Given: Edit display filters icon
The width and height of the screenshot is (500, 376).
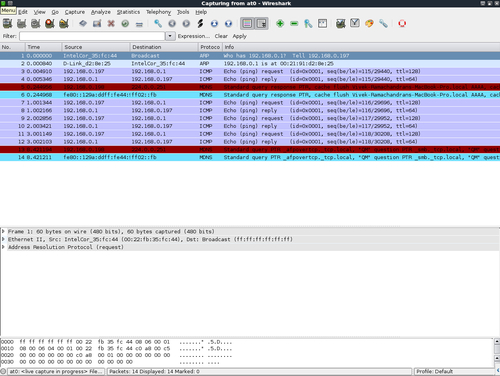Looking at the screenshot, I should (355, 23).
